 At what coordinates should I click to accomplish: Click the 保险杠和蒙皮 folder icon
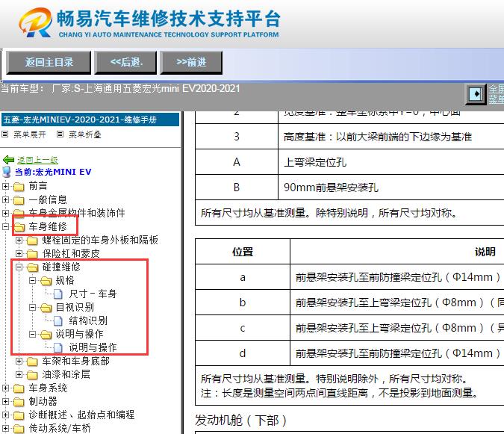coord(32,254)
